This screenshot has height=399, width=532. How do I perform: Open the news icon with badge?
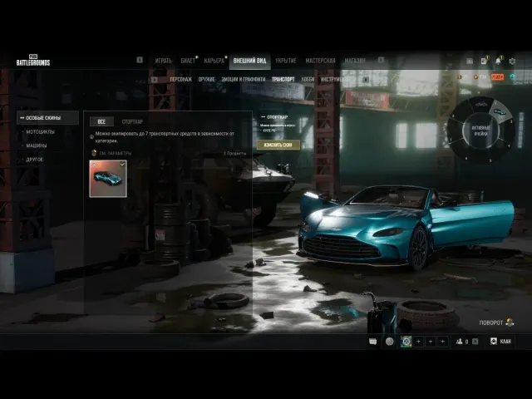click(x=484, y=61)
